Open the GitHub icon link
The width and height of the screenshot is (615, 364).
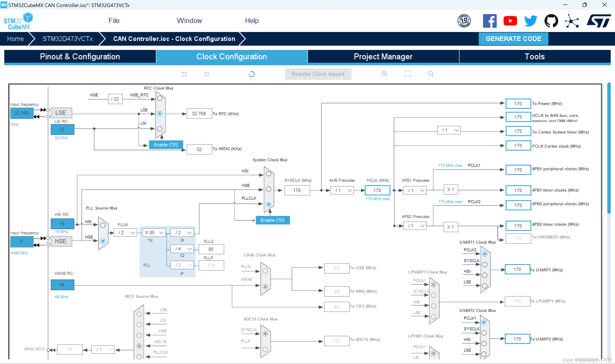[551, 21]
